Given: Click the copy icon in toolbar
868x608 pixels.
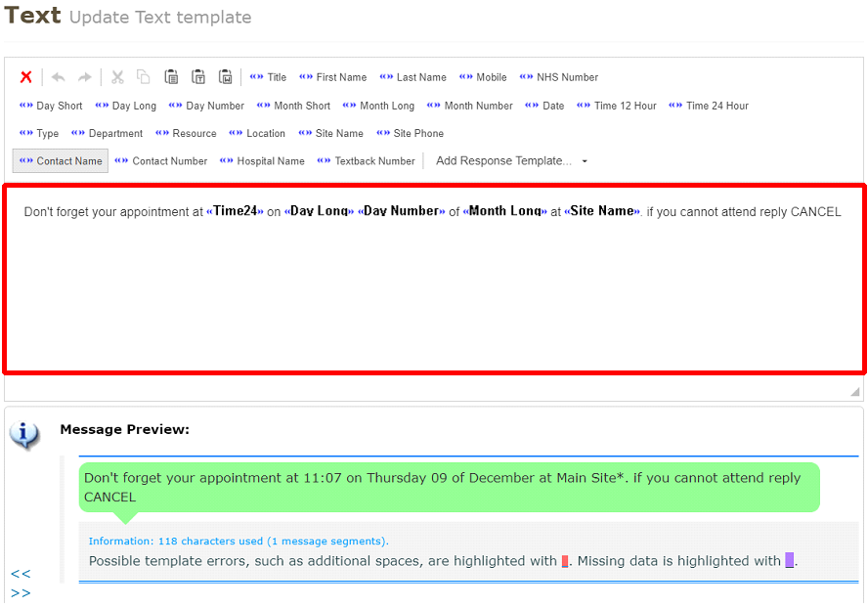Looking at the screenshot, I should point(144,77).
